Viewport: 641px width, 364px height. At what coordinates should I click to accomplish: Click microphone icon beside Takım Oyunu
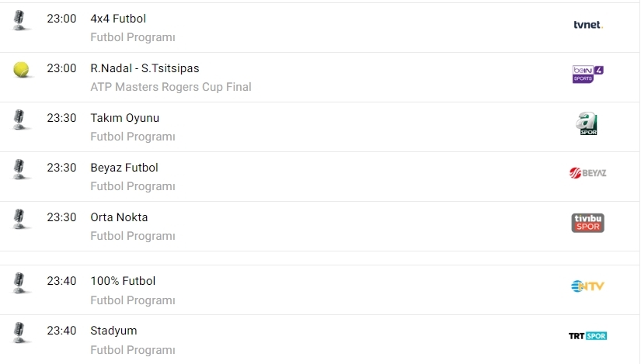(x=21, y=120)
